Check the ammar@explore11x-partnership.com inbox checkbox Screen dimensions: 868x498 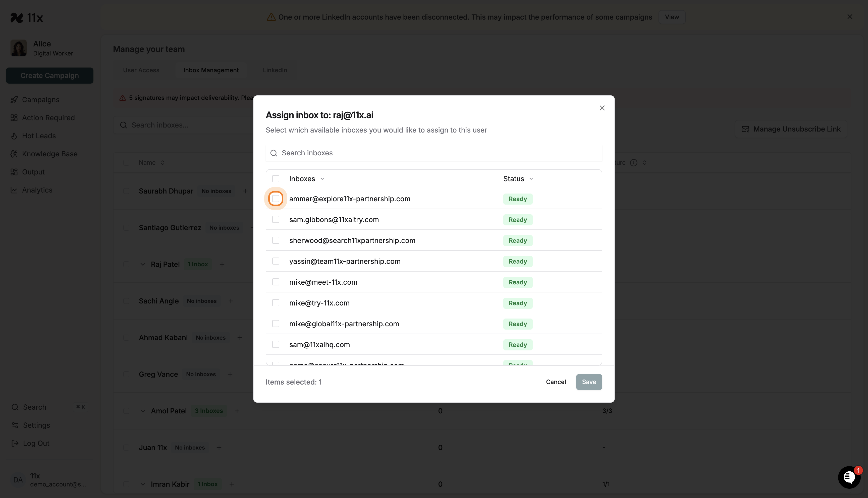276,198
